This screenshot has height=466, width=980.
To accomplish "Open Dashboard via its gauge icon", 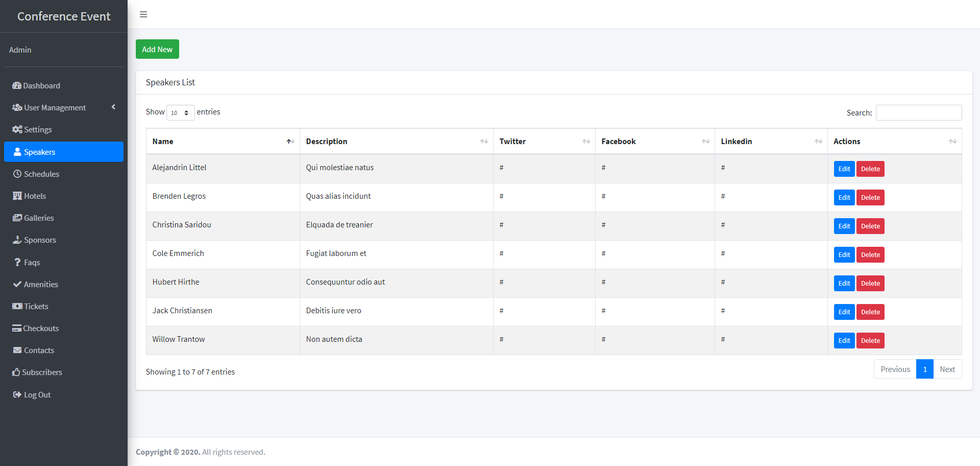I will click(17, 86).
